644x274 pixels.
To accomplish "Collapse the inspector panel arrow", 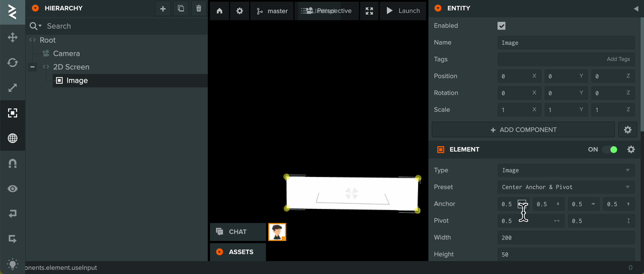I will tap(636, 8).
